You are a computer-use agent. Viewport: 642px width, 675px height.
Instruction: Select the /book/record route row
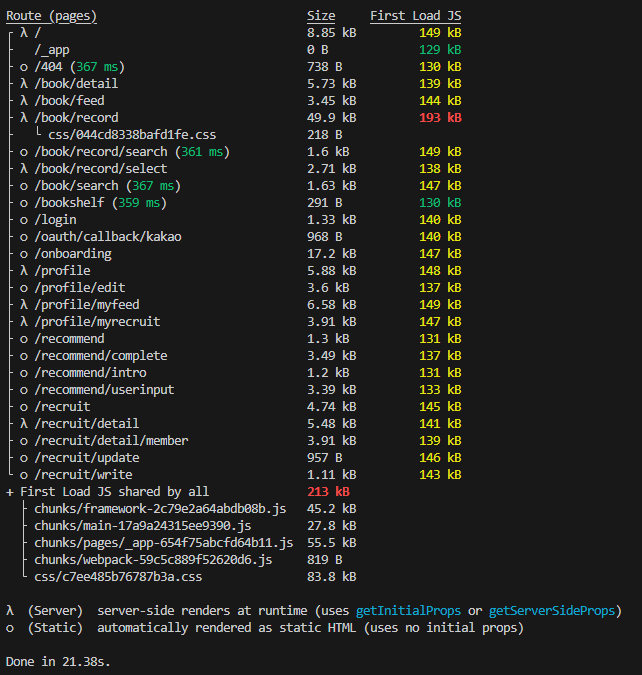pos(76,118)
